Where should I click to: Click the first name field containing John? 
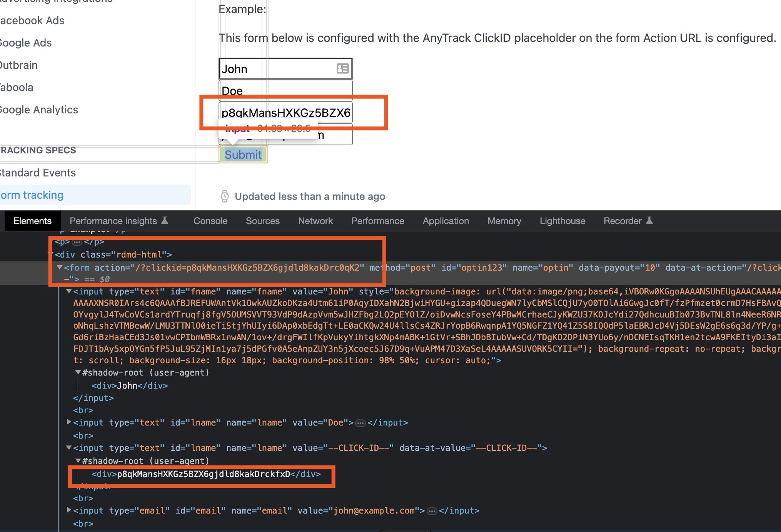coord(285,69)
